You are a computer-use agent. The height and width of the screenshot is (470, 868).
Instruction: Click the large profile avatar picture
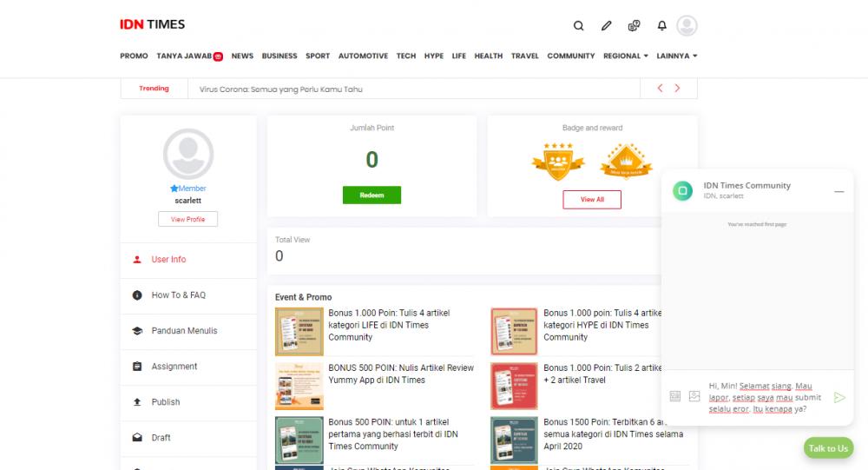tap(188, 154)
